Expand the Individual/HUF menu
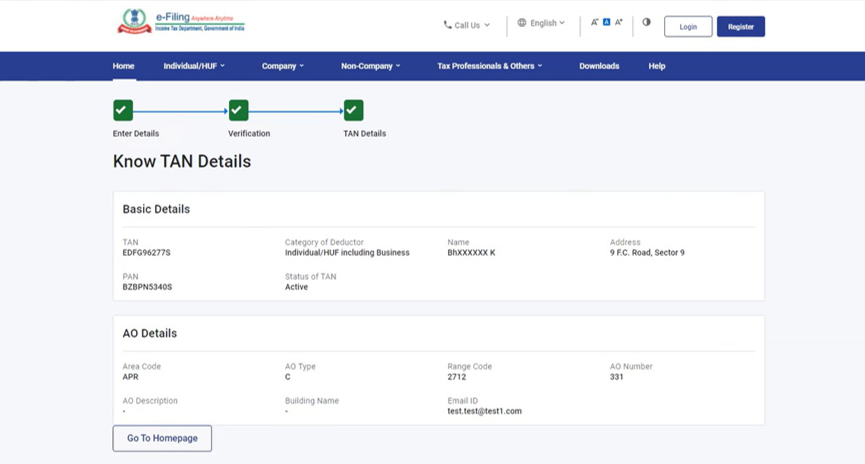 194,66
